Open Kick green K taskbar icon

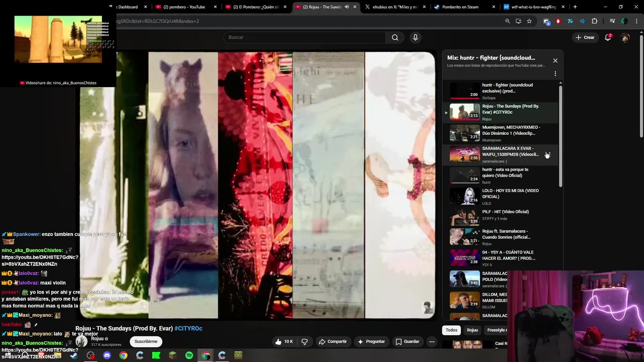click(x=156, y=355)
